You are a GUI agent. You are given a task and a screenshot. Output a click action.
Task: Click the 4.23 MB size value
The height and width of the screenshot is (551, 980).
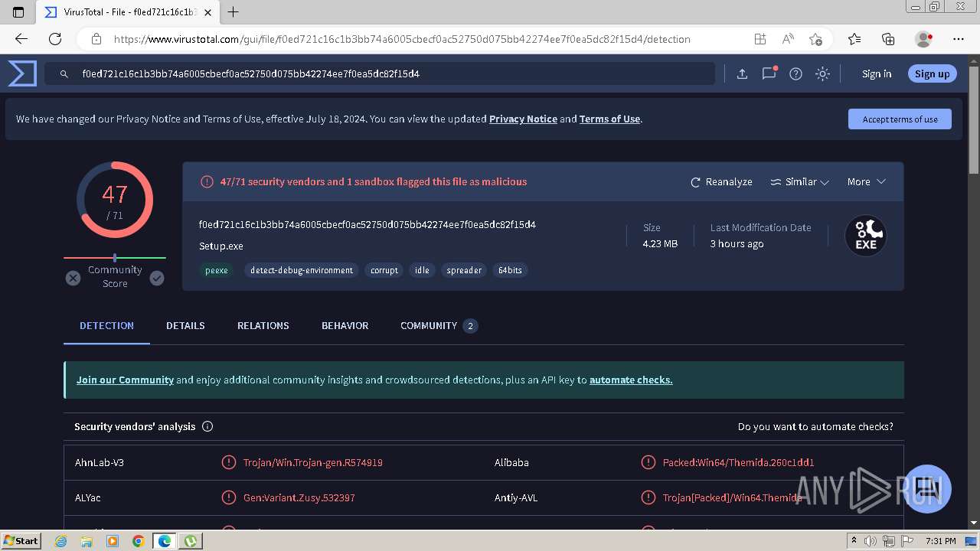tap(660, 243)
